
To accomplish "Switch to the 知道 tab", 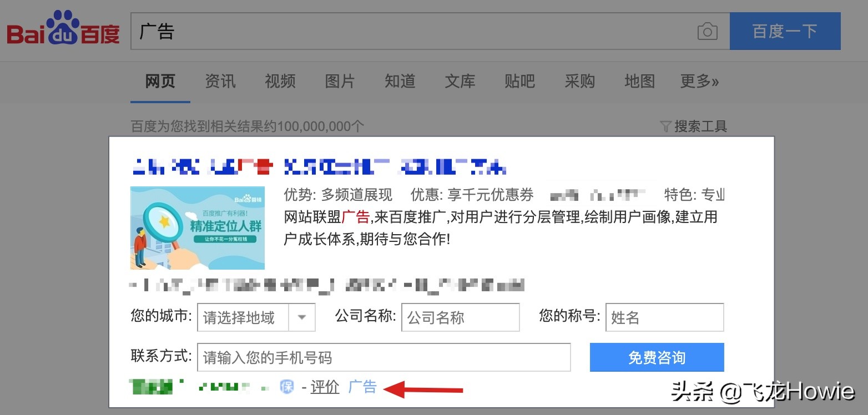I will coord(400,82).
